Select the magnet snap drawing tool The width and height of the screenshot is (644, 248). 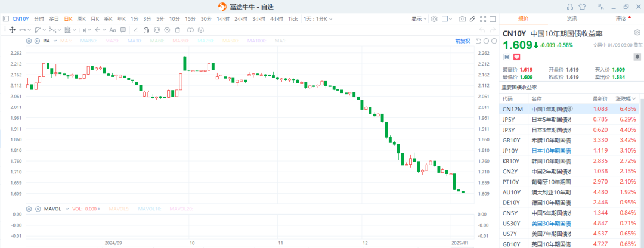click(x=147, y=29)
